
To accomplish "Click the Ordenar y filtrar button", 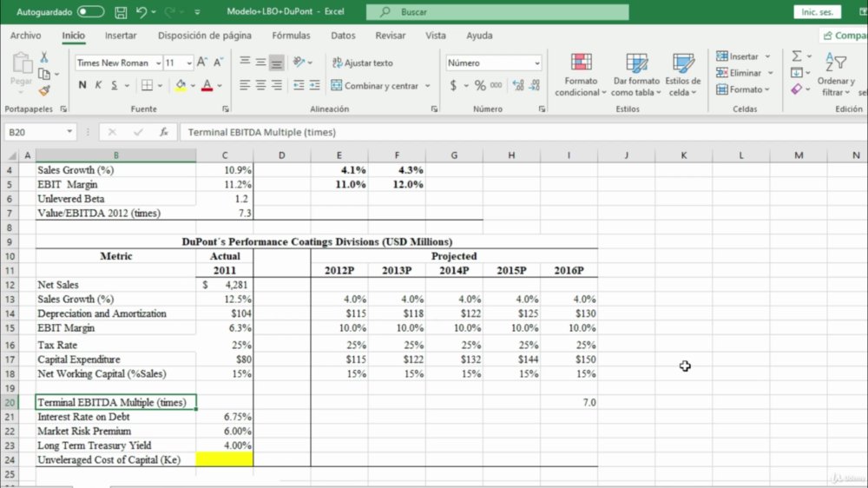I will [836, 75].
